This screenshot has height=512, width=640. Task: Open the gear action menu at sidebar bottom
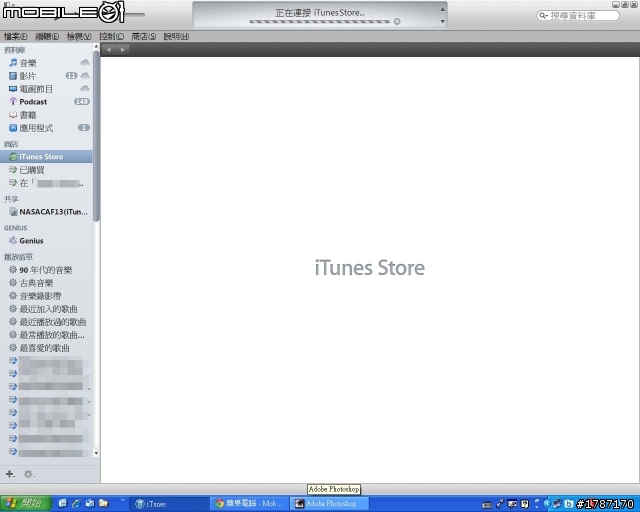point(29,474)
